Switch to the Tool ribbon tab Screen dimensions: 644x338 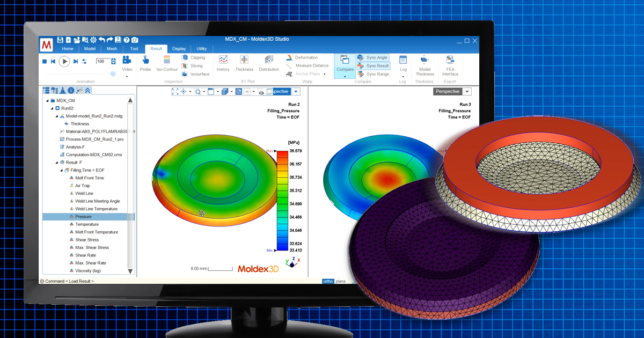134,49
